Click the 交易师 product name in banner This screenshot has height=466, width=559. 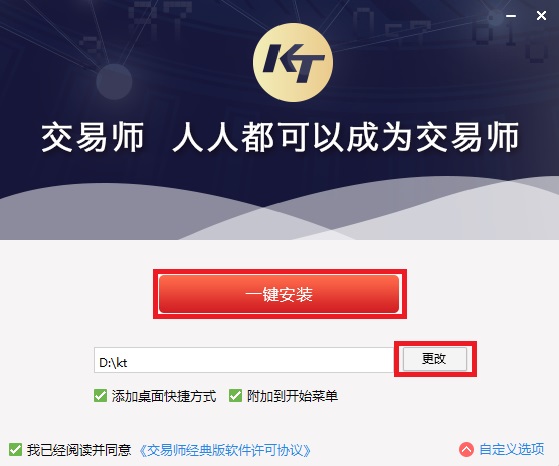[x=93, y=137]
